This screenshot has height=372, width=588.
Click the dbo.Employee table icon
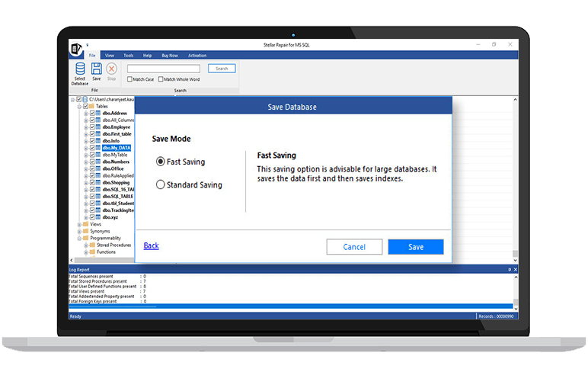(98, 127)
